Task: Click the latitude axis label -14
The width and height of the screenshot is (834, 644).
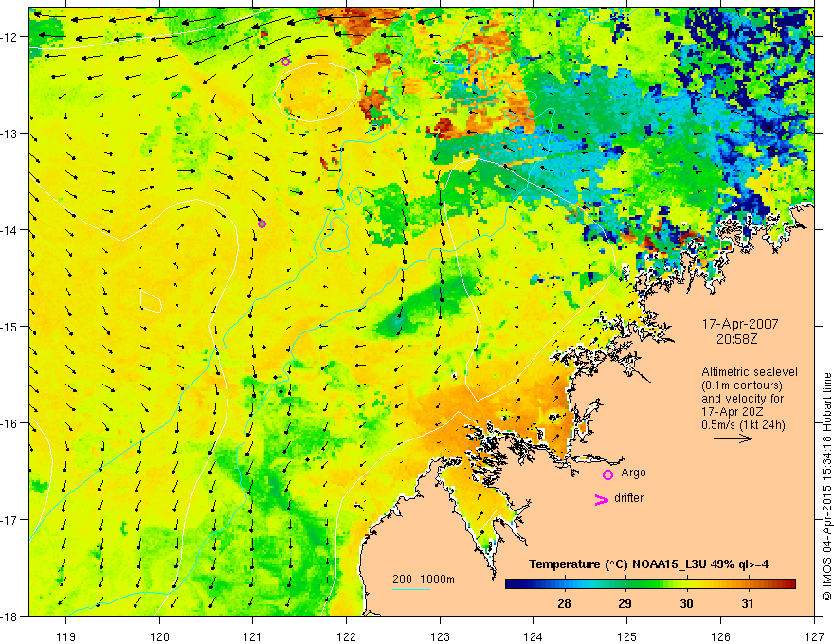Action: [10, 230]
